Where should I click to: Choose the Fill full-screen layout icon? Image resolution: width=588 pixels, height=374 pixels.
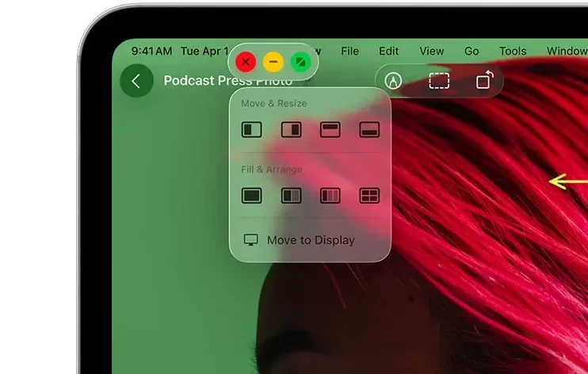click(x=251, y=195)
